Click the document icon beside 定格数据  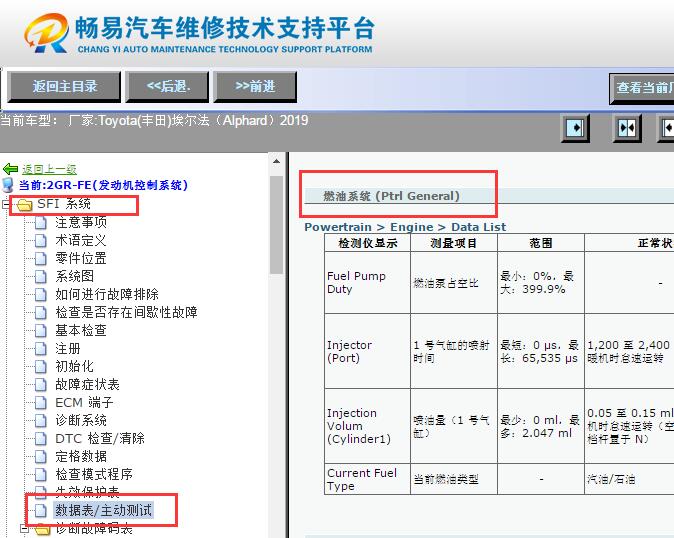[x=41, y=457]
